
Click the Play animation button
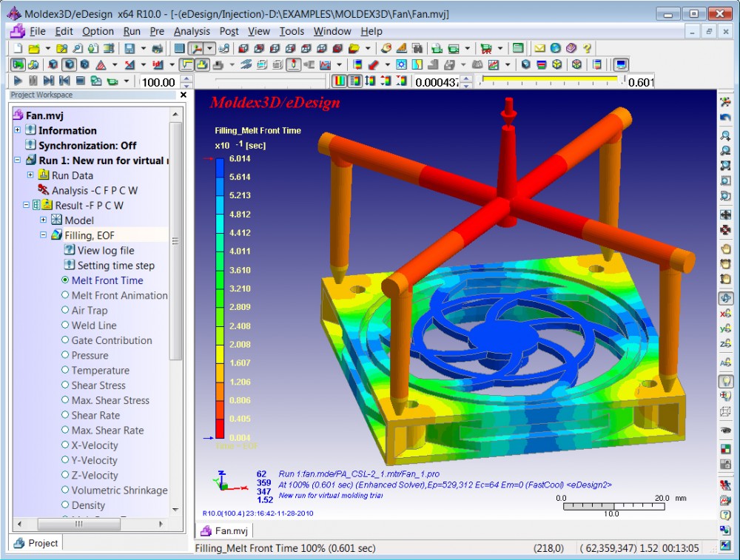tap(18, 81)
